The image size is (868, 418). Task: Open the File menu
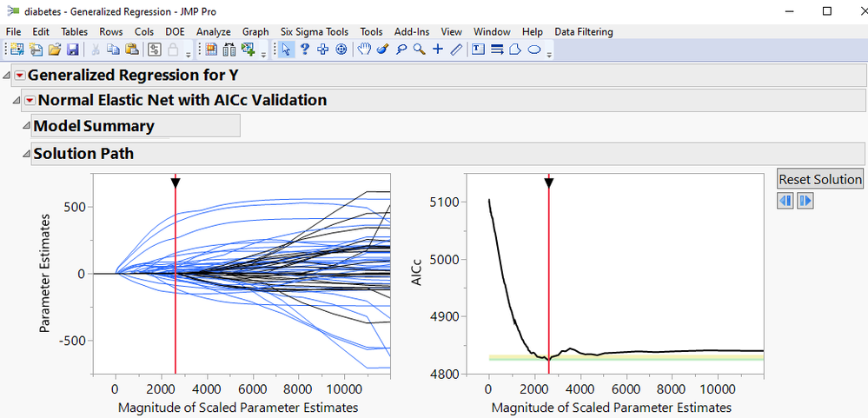[x=13, y=31]
